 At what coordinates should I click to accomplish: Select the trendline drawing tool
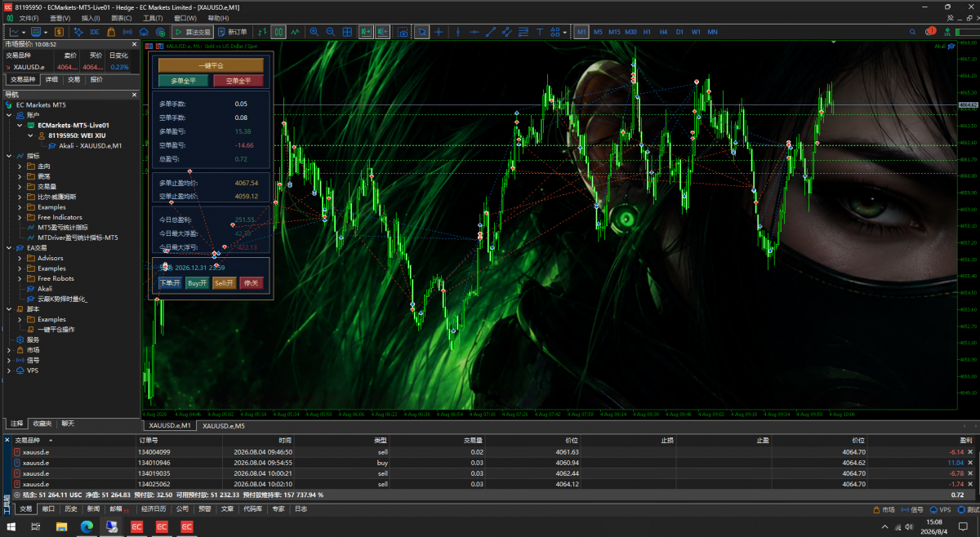coord(491,32)
